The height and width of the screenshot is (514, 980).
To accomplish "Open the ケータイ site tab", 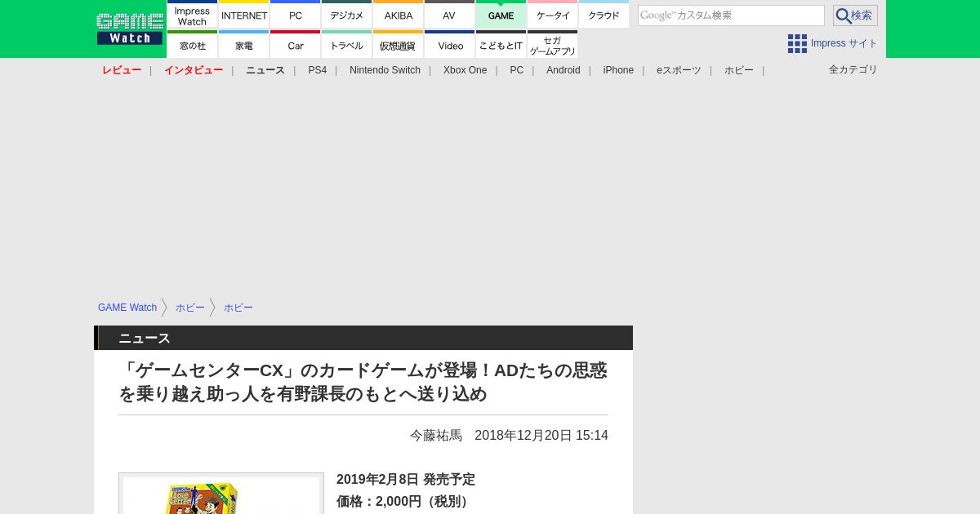I will 552,14.
